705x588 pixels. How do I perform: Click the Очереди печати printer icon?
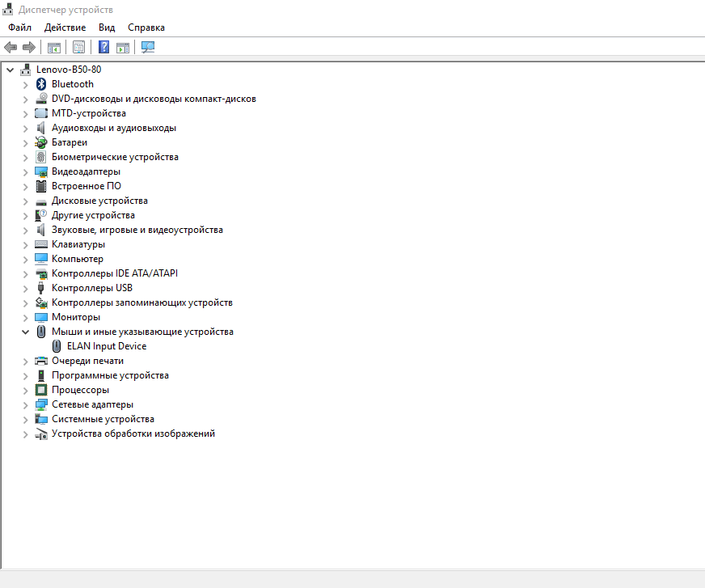coord(41,361)
